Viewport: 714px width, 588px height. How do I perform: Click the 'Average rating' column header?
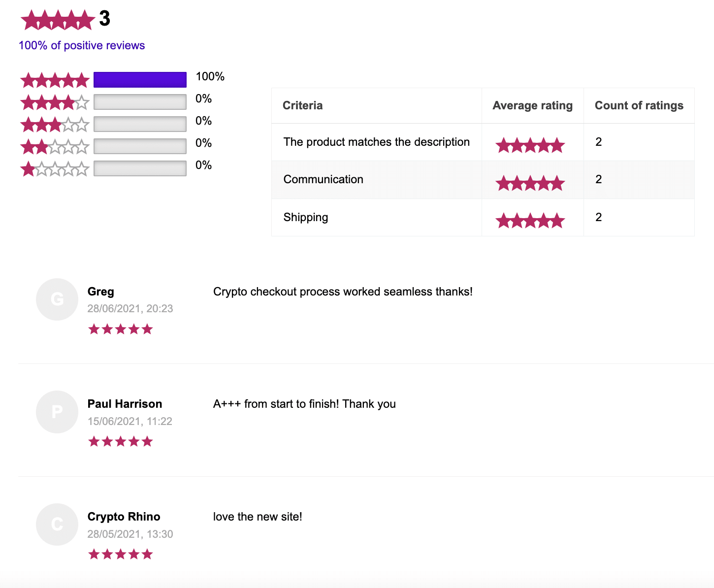click(x=532, y=105)
